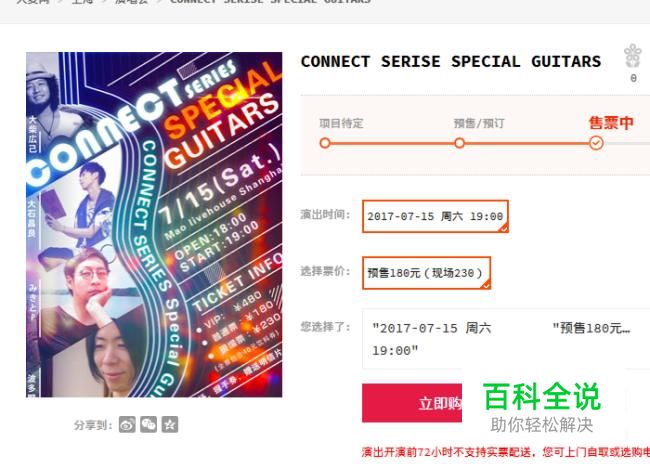The image size is (650, 468).
Task: Select show time 2017-07-15 周六 19:00
Action: (435, 216)
